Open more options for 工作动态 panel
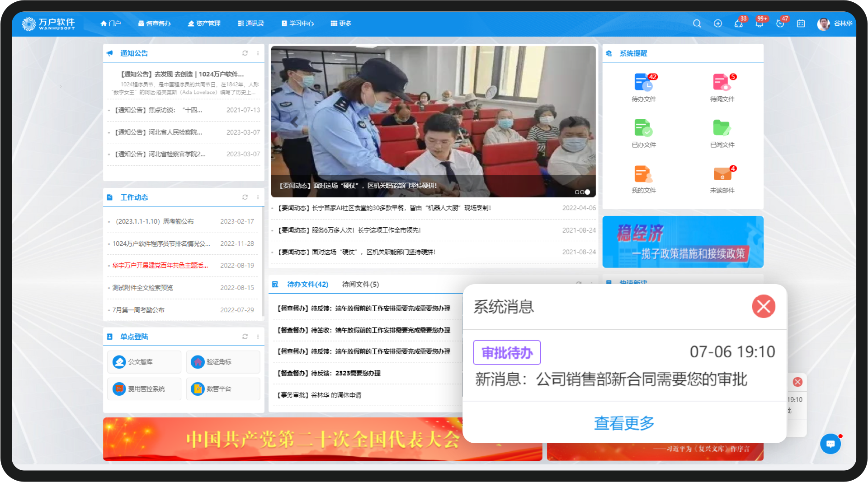The width and height of the screenshot is (868, 482). coord(258,197)
